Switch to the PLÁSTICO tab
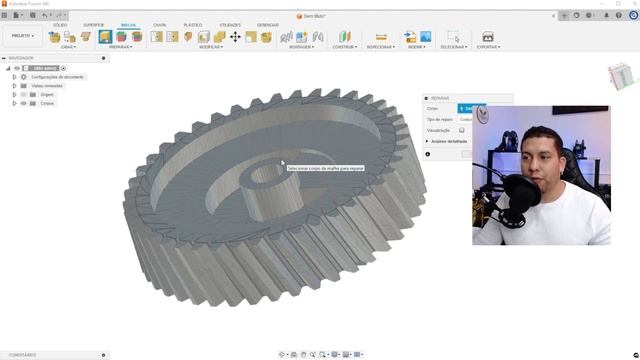Image resolution: width=640 pixels, height=360 pixels. coord(193,25)
